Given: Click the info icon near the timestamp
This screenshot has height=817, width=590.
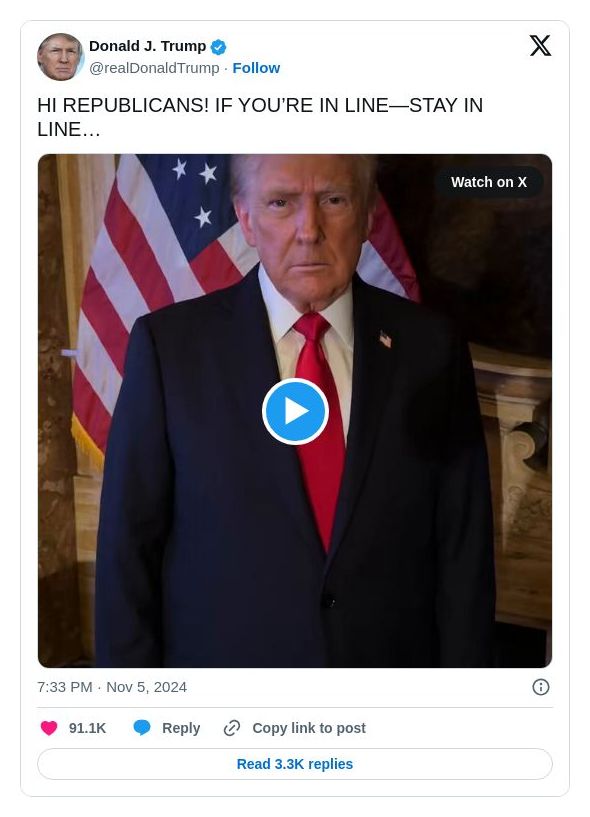Looking at the screenshot, I should (x=541, y=687).
